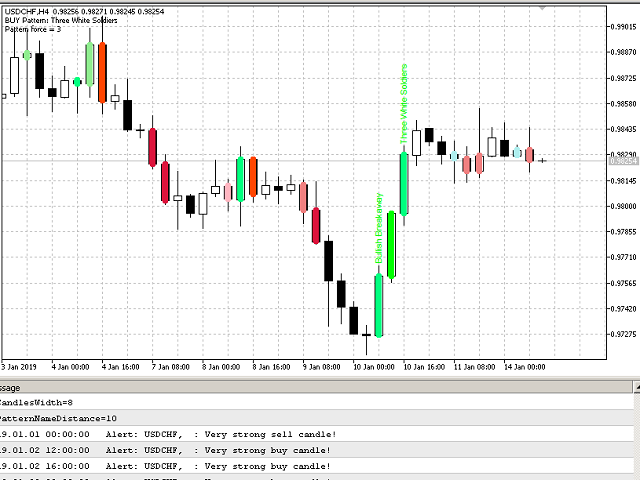The width and height of the screenshot is (640, 480).
Task: Click the '14 Jan 00:00' time label
Action: click(524, 367)
